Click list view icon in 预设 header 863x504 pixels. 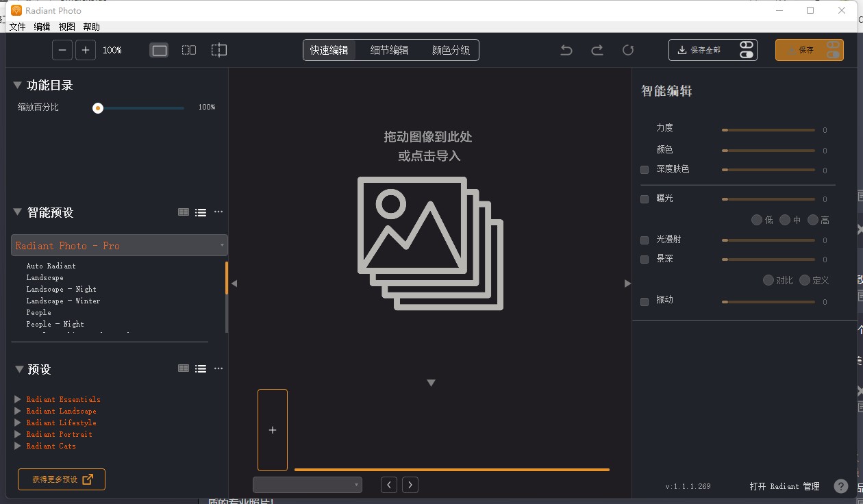(201, 368)
